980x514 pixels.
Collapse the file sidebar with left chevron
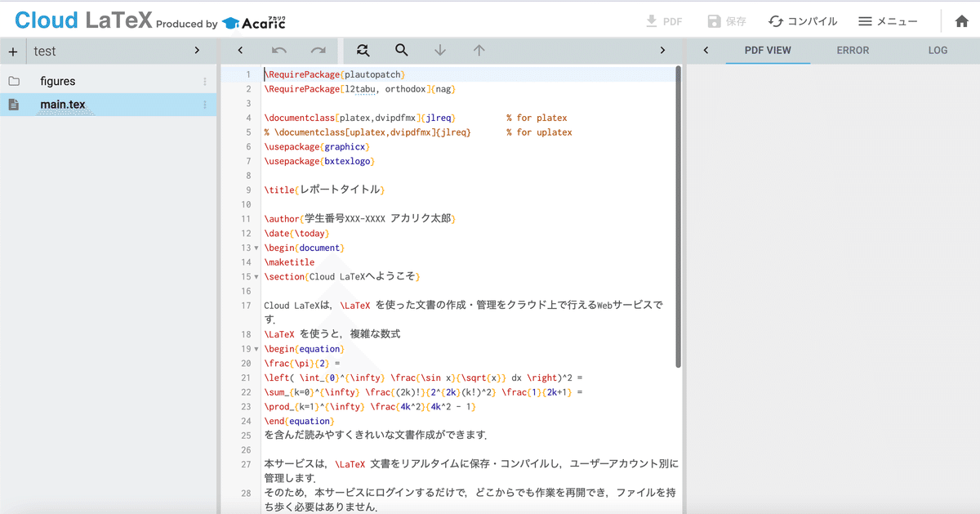[240, 51]
